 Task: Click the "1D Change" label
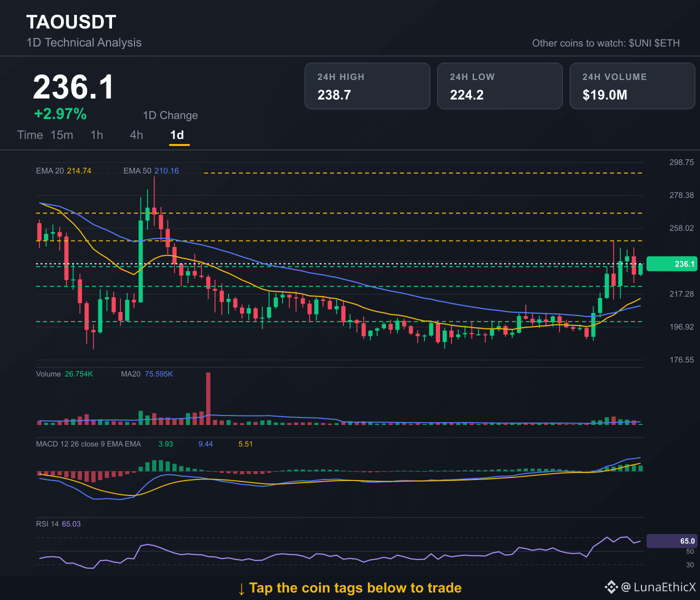click(170, 115)
